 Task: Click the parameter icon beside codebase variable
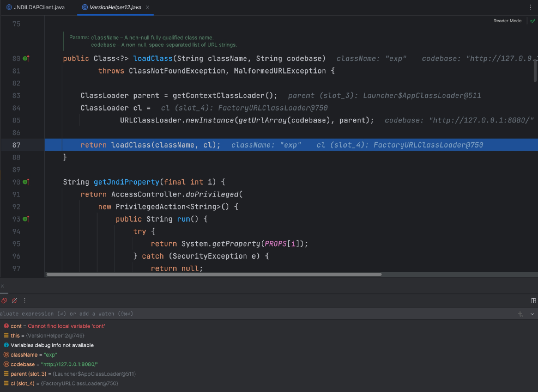coord(6,364)
